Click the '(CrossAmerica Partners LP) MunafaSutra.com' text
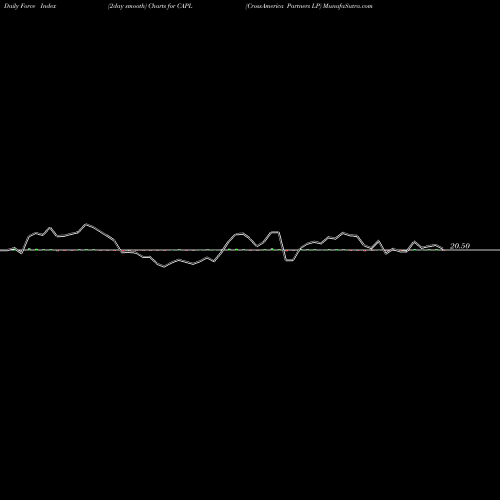 (x=309, y=6)
